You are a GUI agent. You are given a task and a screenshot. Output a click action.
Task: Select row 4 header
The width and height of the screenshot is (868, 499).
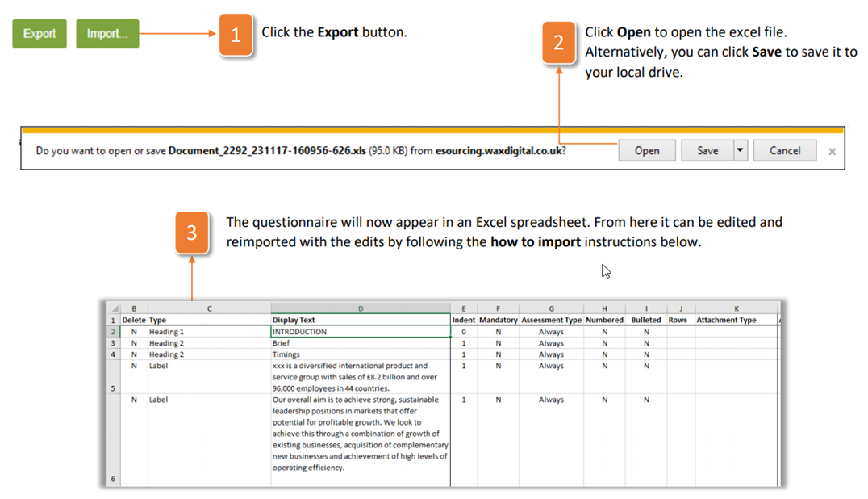[x=114, y=354]
